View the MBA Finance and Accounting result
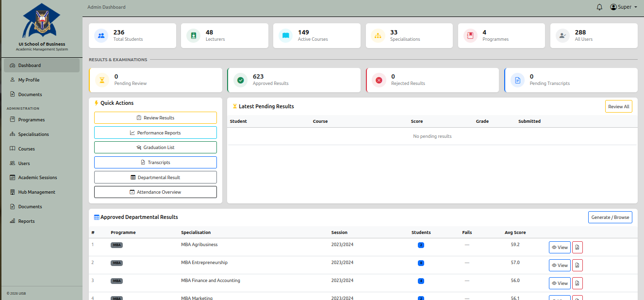Image resolution: width=644 pixels, height=300 pixels. (x=560, y=283)
